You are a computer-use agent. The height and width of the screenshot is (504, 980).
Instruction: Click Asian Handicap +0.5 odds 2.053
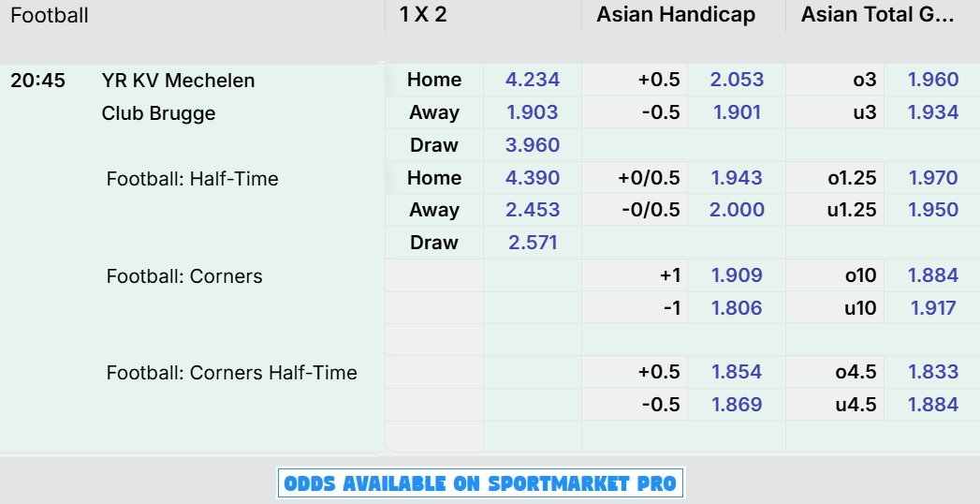coord(737,80)
